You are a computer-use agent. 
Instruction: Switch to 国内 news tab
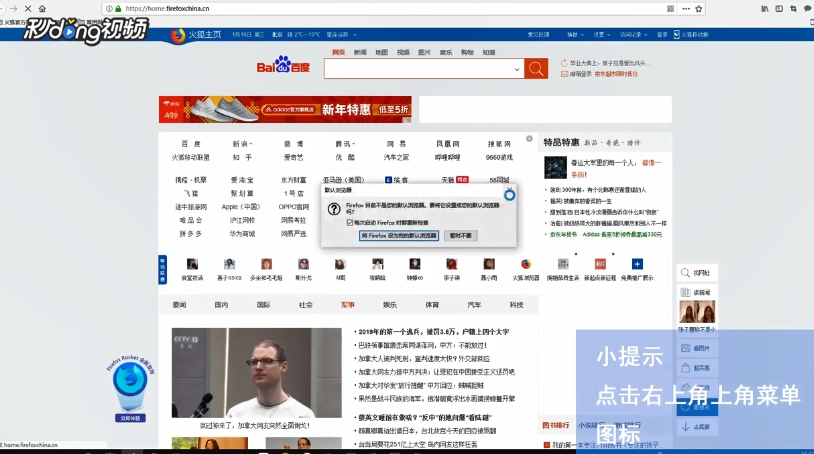(221, 305)
